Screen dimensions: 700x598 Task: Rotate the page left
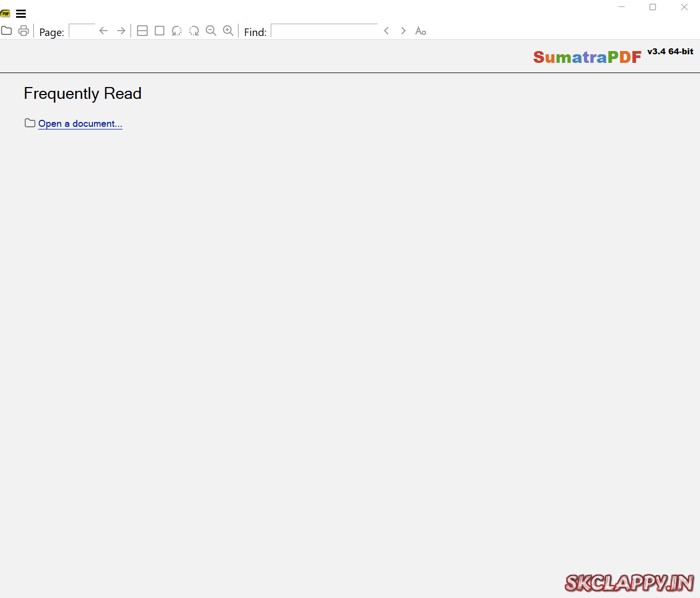click(177, 31)
